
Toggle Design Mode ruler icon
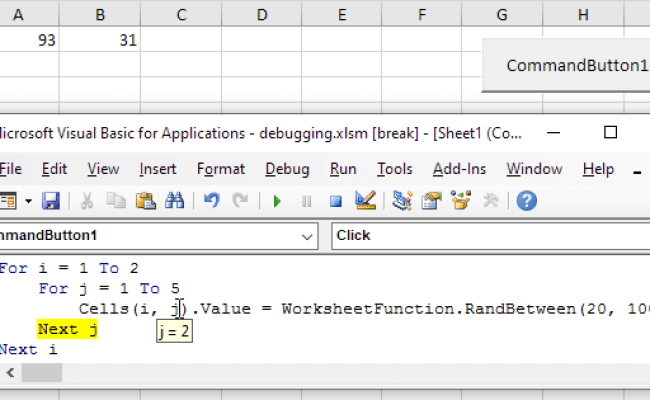[366, 201]
